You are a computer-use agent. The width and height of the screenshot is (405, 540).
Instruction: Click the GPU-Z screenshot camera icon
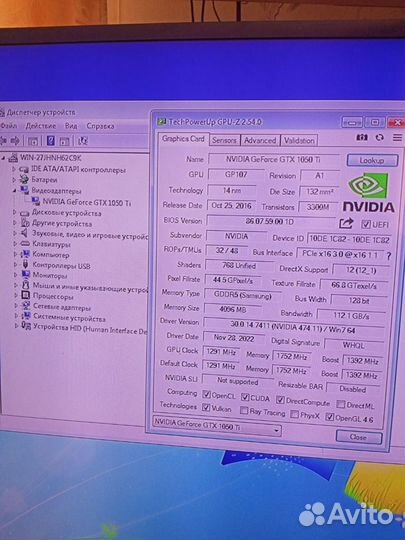362,137
